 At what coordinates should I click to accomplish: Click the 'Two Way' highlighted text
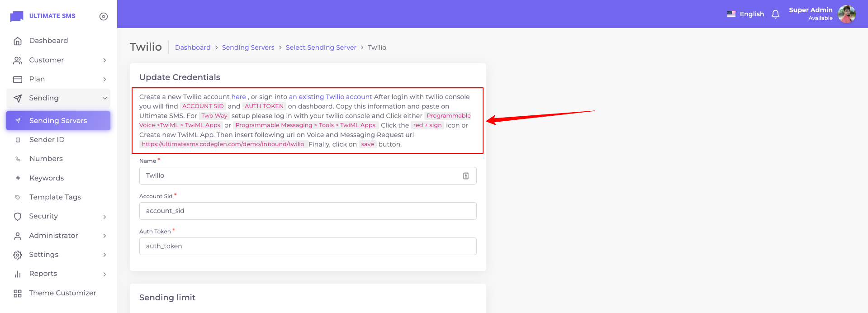(214, 116)
